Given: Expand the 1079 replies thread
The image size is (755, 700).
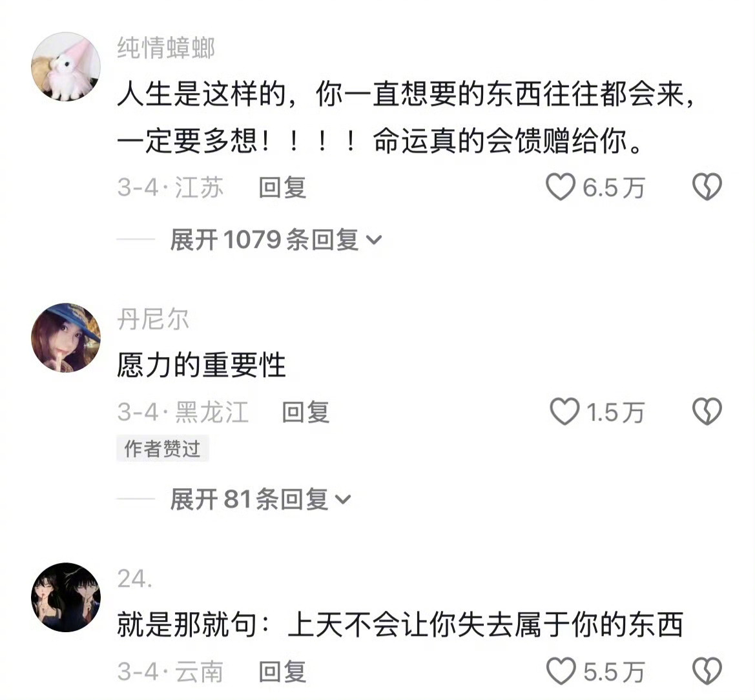Looking at the screenshot, I should click(276, 240).
